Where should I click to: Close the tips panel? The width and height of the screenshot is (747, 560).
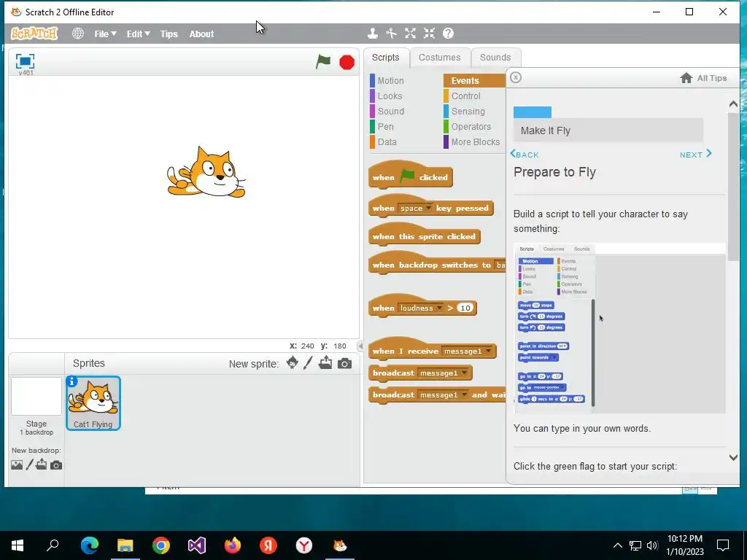516,77
